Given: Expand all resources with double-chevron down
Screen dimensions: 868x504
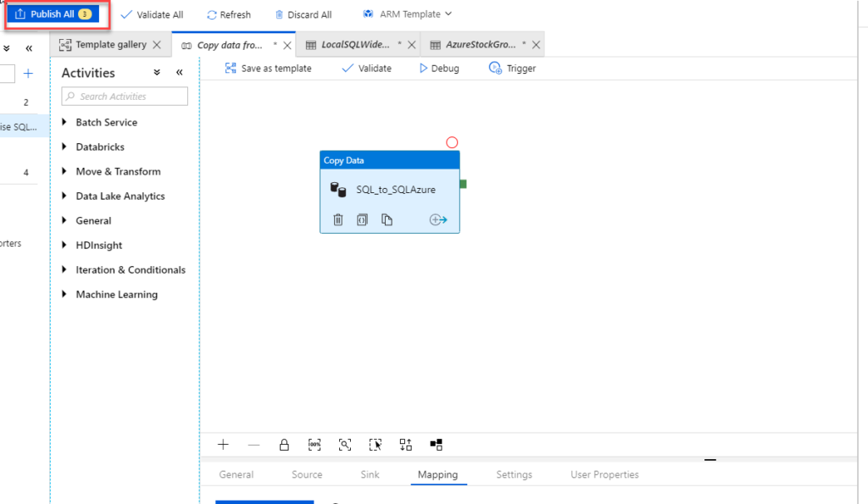Looking at the screenshot, I should (x=7, y=48).
